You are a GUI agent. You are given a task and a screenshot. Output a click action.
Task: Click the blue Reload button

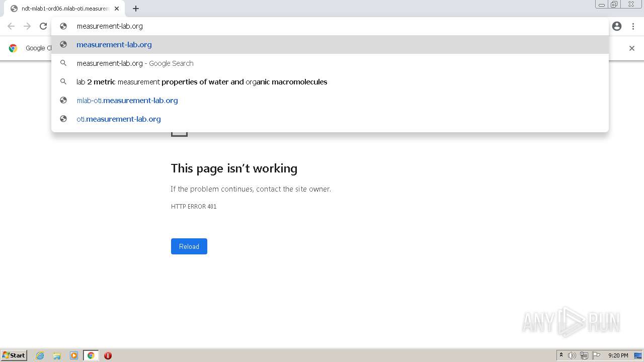(189, 246)
